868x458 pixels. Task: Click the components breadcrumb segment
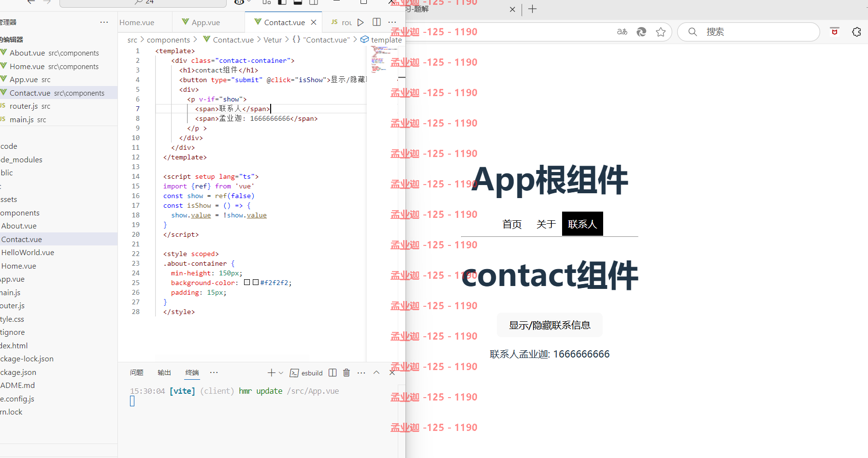[168, 40]
